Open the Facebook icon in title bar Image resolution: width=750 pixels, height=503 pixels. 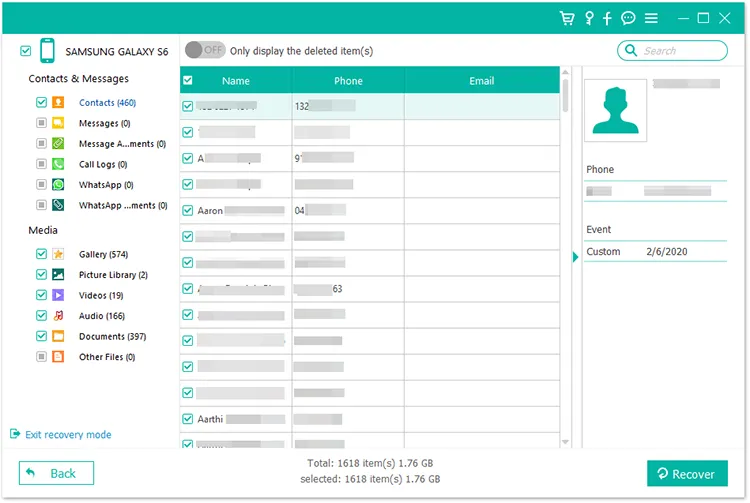[x=607, y=18]
